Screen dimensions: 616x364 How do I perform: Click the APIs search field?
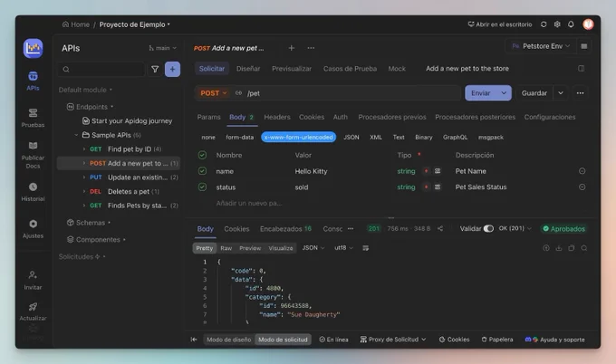pyautogui.click(x=102, y=69)
